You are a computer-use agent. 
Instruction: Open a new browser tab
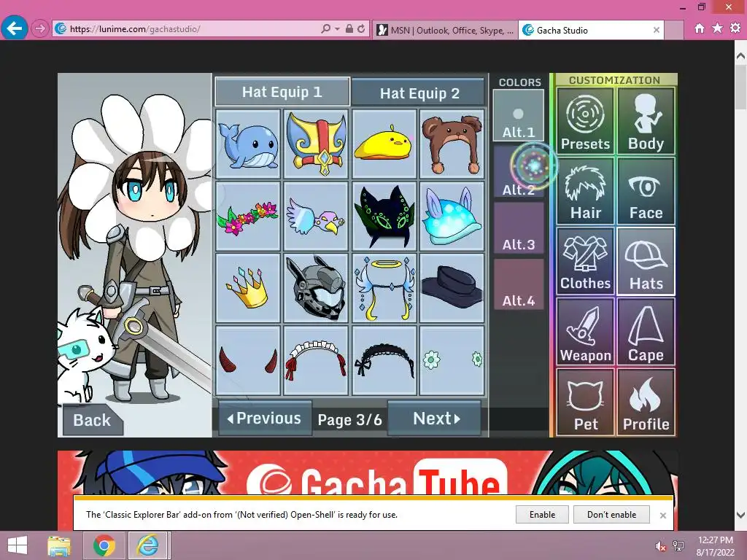coord(673,30)
